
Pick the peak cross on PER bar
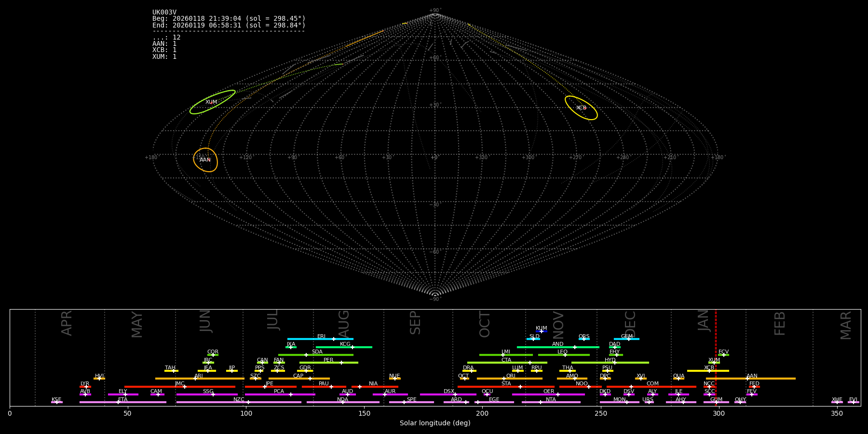pos(341,363)
